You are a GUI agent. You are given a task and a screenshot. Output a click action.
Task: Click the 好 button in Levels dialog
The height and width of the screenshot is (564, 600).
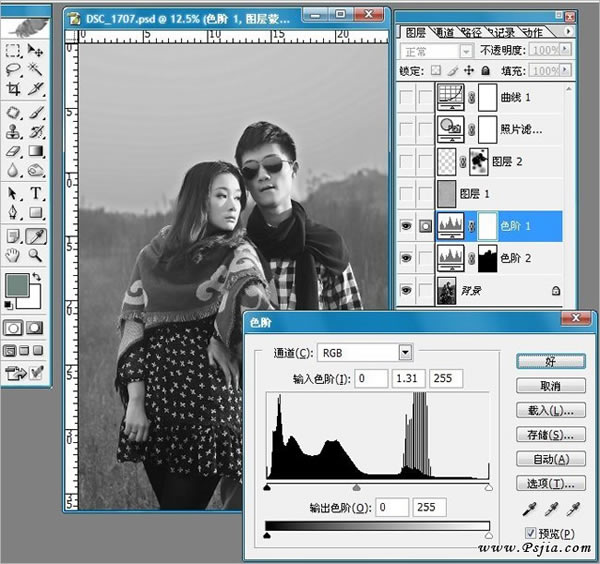click(x=551, y=360)
